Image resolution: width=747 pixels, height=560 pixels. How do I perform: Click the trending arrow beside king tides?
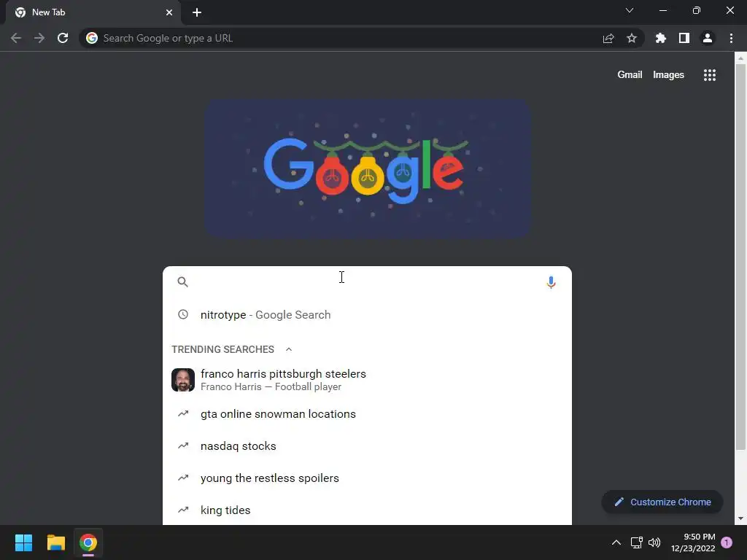(183, 510)
